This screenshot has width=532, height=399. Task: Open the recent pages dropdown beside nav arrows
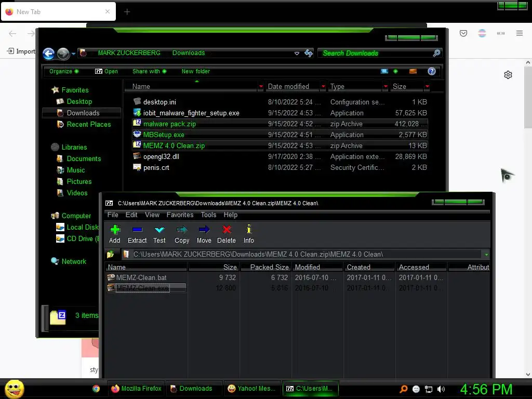click(x=73, y=54)
